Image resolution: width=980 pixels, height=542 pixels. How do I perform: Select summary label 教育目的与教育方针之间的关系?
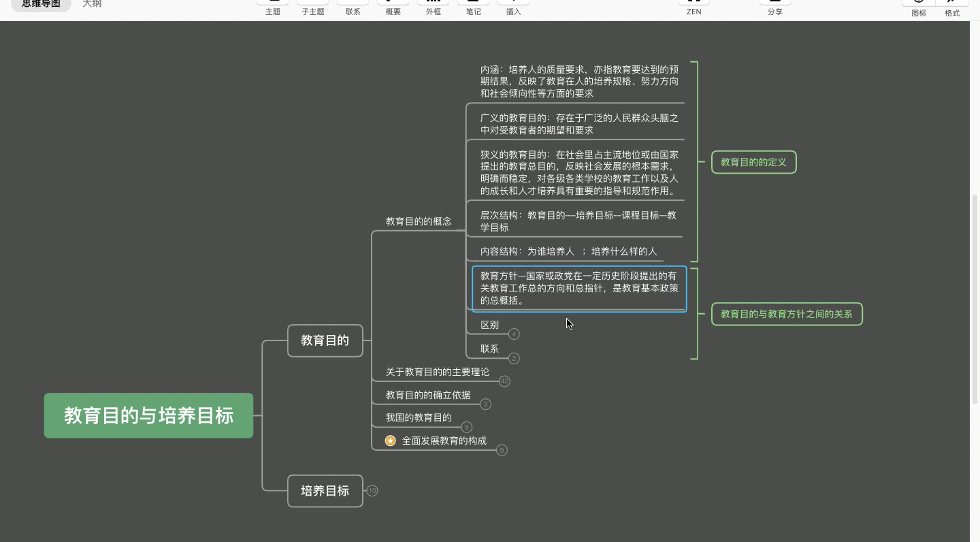coord(787,314)
